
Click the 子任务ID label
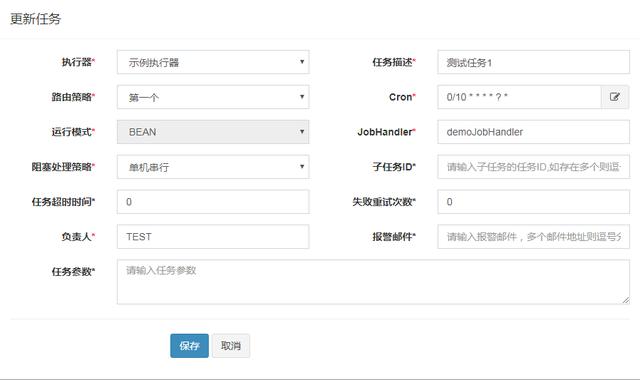[x=394, y=167]
